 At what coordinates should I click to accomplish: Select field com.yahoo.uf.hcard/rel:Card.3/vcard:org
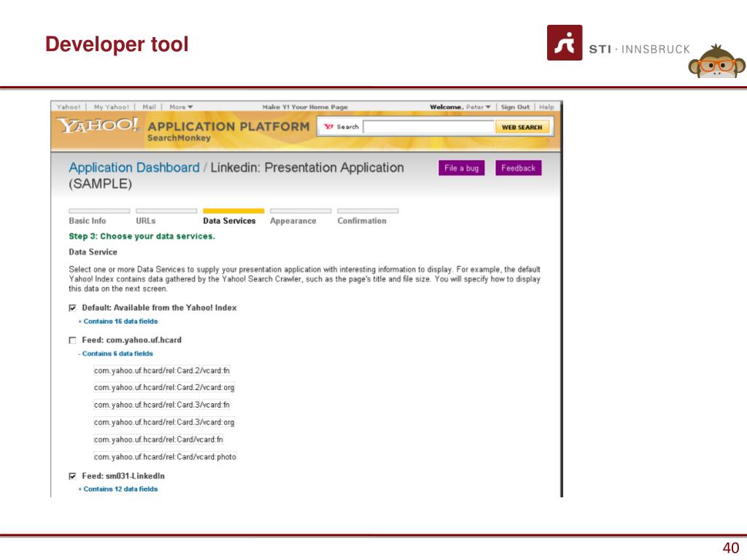[x=164, y=422]
